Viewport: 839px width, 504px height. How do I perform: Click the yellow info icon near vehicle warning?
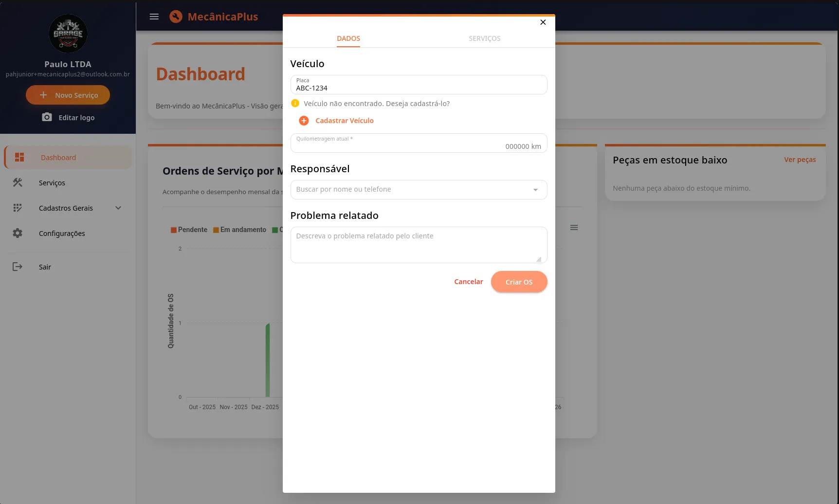(295, 103)
